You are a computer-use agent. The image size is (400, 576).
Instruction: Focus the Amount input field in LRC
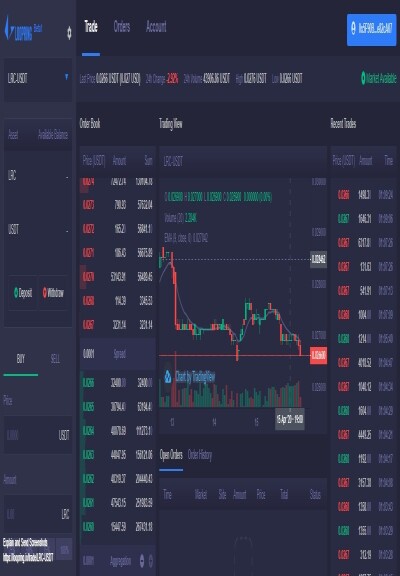[x=38, y=514]
